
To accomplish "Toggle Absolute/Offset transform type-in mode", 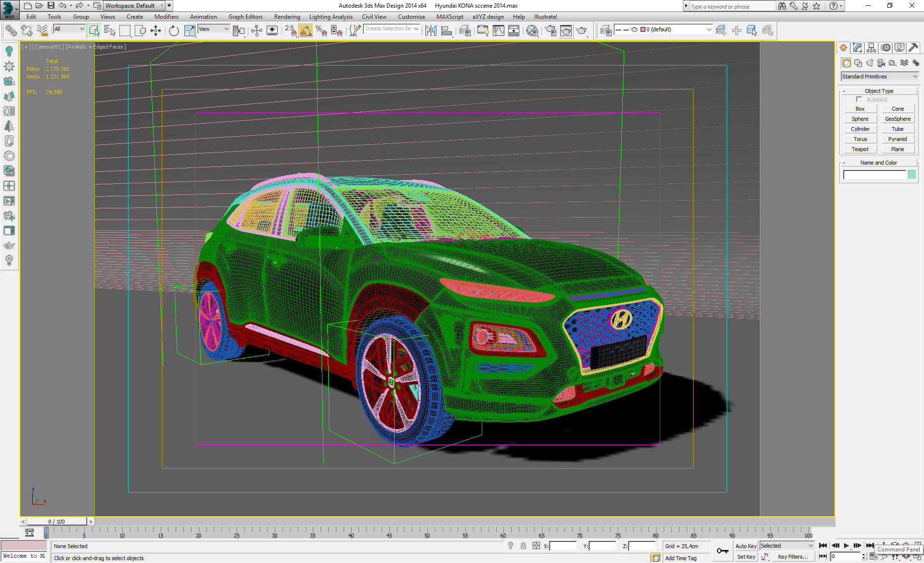I will click(x=536, y=546).
